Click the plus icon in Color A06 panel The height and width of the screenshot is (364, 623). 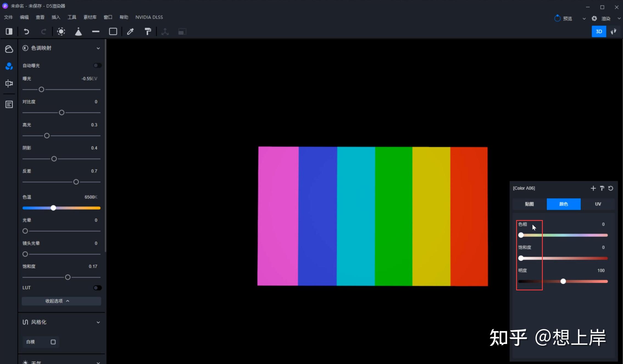593,188
